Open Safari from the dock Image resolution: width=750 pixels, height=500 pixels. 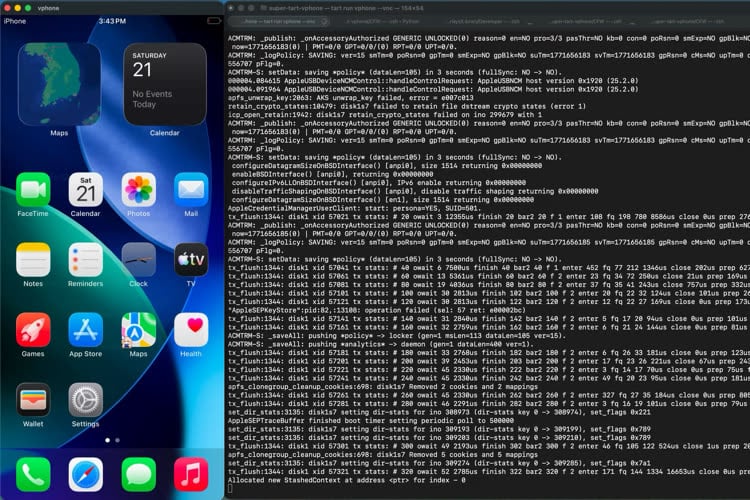[85, 473]
